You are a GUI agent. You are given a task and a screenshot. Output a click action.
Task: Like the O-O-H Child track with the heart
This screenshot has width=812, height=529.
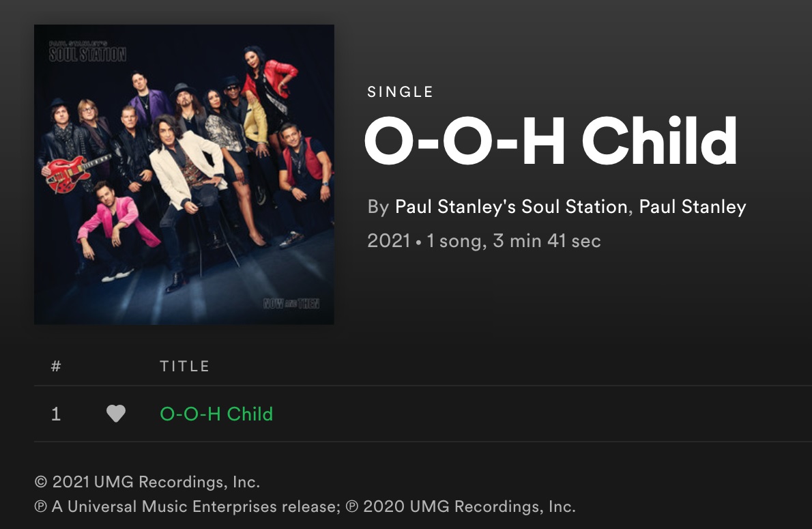tap(116, 414)
